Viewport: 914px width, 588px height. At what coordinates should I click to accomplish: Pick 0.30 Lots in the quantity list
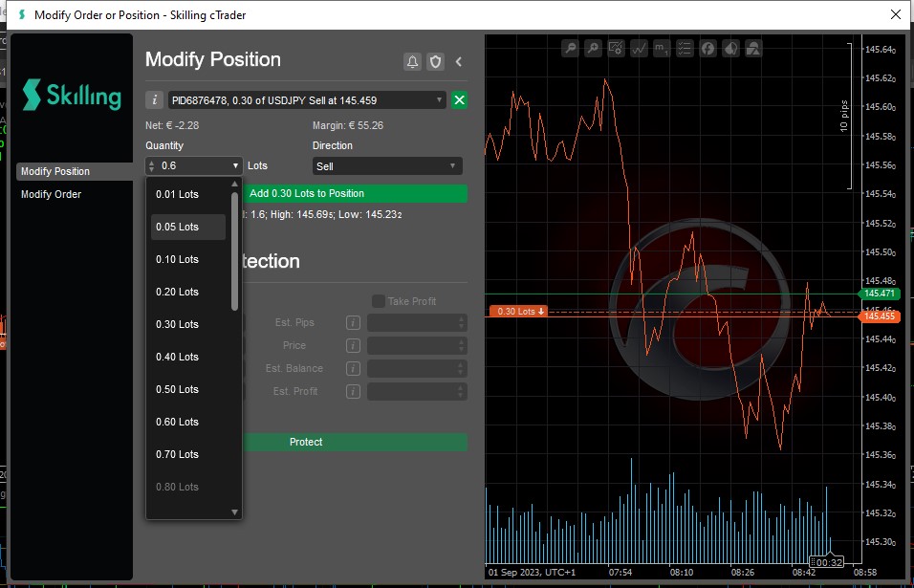click(x=188, y=324)
